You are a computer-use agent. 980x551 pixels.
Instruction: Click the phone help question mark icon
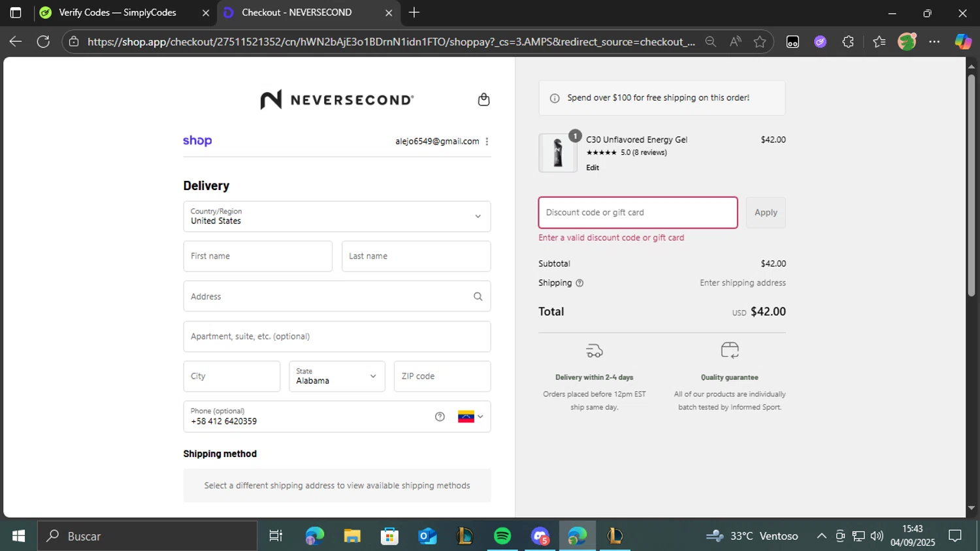click(x=440, y=417)
